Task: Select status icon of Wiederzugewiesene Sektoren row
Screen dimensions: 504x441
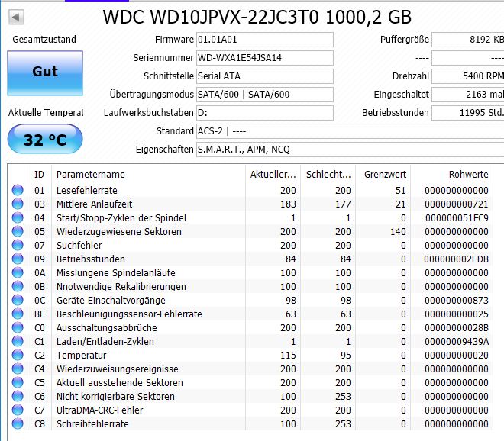Action: pyautogui.click(x=18, y=231)
